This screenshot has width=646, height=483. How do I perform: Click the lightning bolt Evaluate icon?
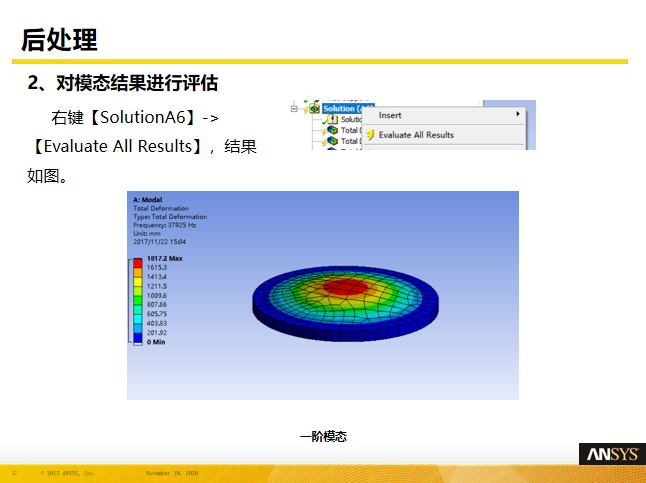[370, 134]
